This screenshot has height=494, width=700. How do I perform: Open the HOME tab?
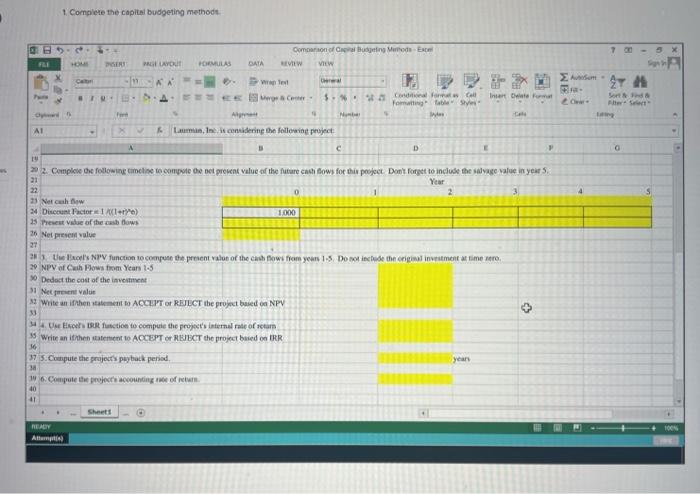click(x=79, y=64)
